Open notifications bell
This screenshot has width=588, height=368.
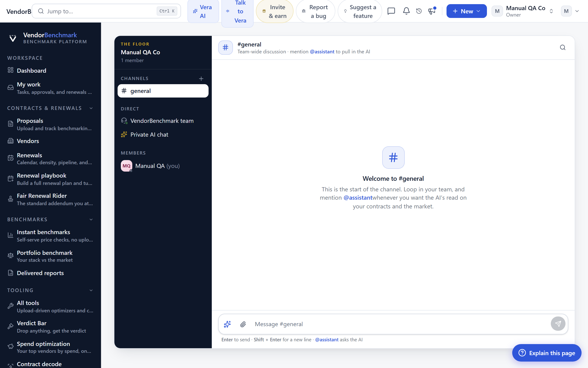406,11
